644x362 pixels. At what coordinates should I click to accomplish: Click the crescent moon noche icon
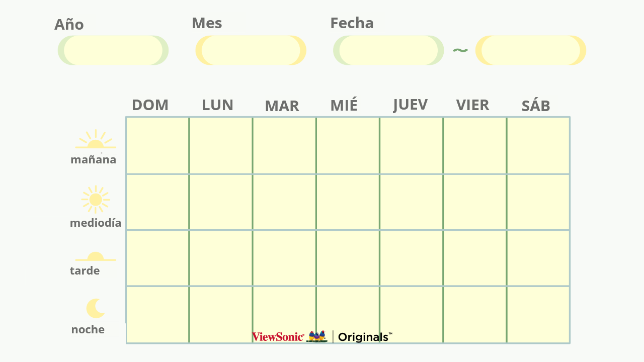pos(95,308)
